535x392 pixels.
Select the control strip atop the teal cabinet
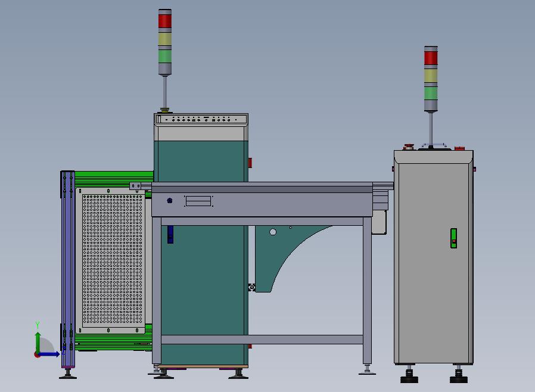click(x=201, y=119)
